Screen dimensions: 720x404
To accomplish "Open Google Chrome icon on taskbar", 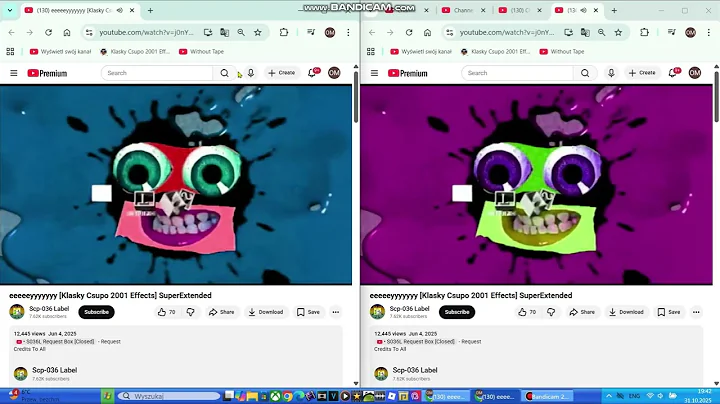I will tap(287, 396).
